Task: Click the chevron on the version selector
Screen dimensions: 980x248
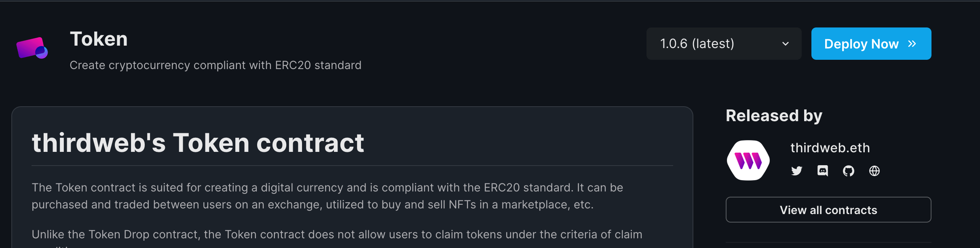Action: point(785,44)
